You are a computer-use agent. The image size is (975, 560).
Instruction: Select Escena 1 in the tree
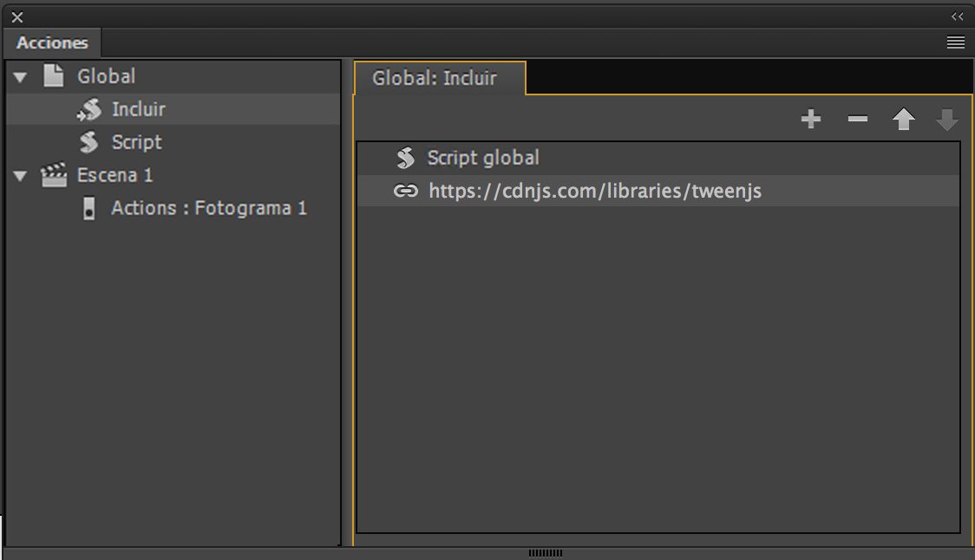click(173, 175)
